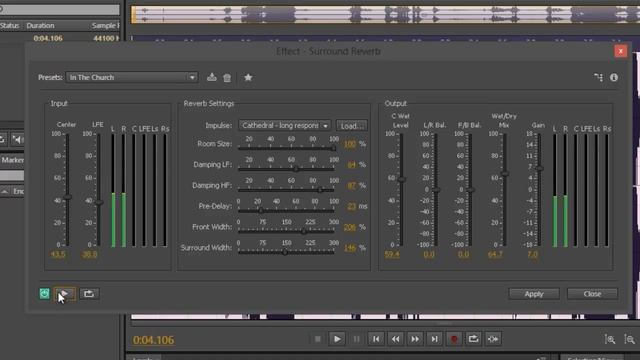Click the duration value 0:04.106 in Files panel

coord(48,38)
